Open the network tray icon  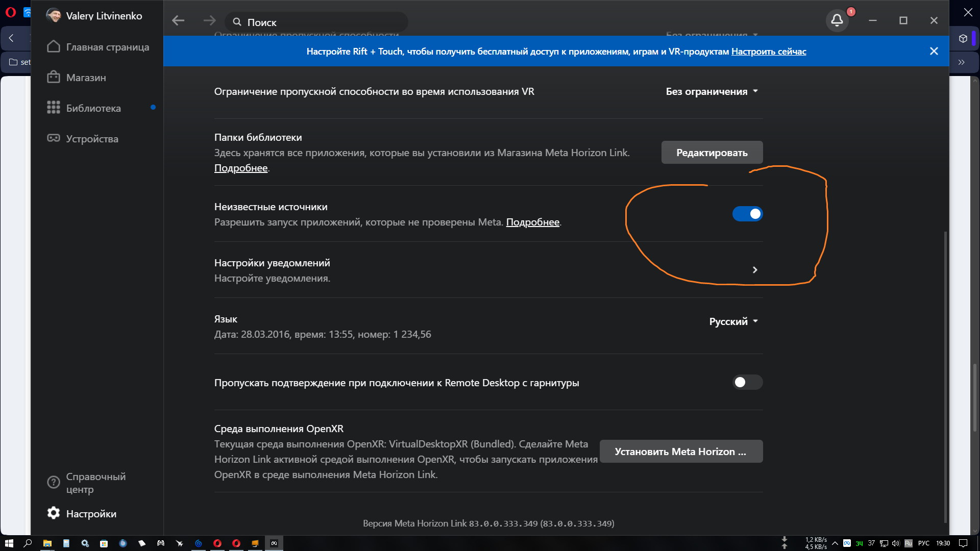884,543
